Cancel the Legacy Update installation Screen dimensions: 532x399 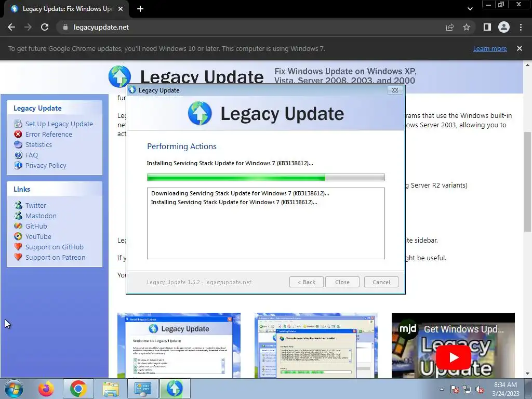coord(381,282)
